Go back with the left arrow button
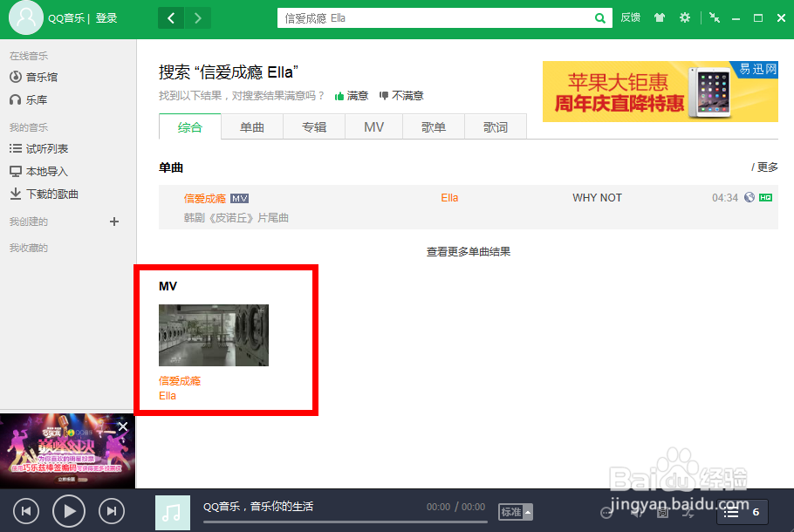Image resolution: width=794 pixels, height=532 pixels. coord(171,18)
